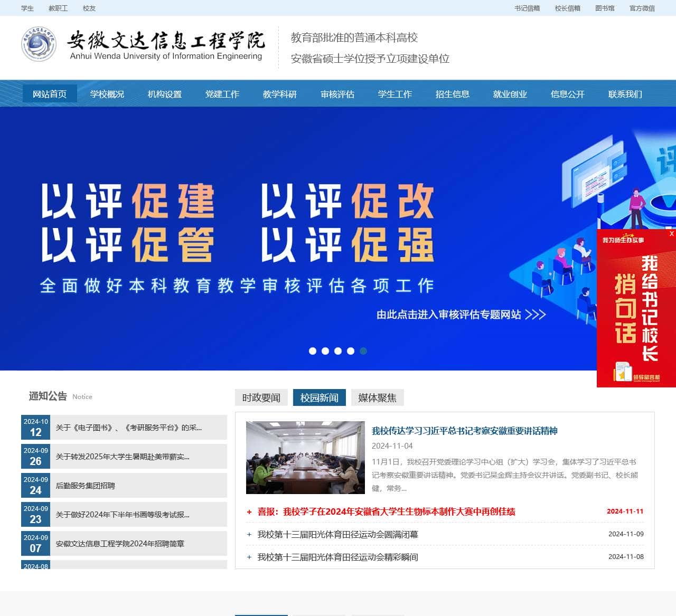Click the 2024-10 12 date badge

click(x=35, y=428)
